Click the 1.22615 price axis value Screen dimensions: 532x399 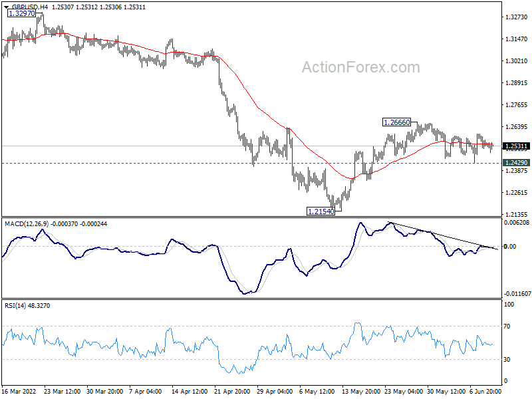click(x=517, y=193)
